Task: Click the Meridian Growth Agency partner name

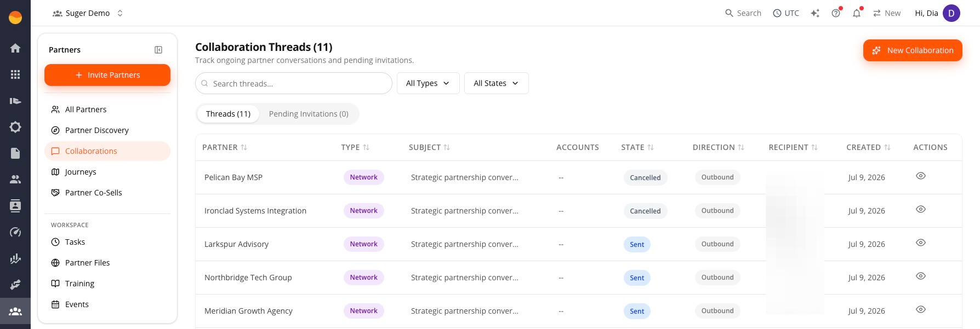Action: click(248, 311)
